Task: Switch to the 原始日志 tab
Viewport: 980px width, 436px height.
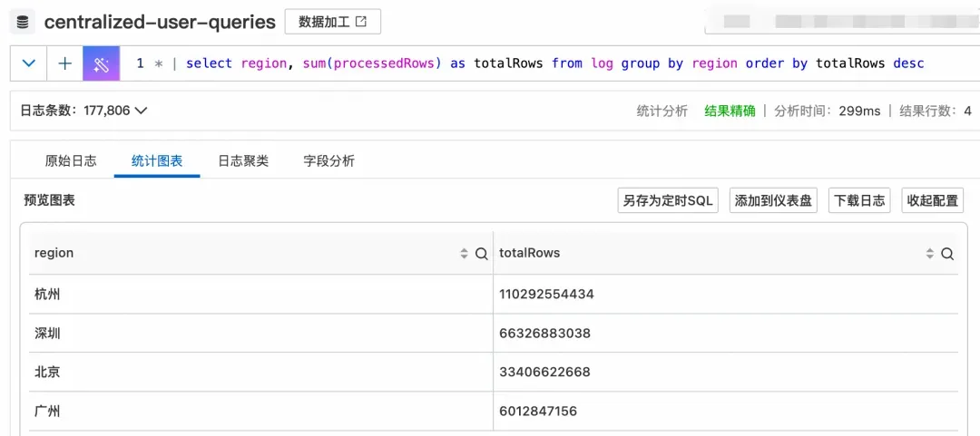Action: point(71,161)
